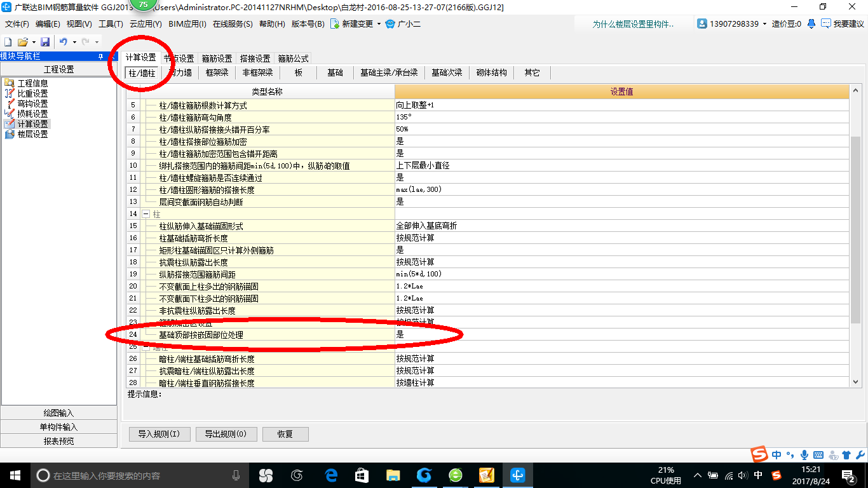Click the Sogou IME soft keyboard icon
The width and height of the screenshot is (868, 488).
818,455
